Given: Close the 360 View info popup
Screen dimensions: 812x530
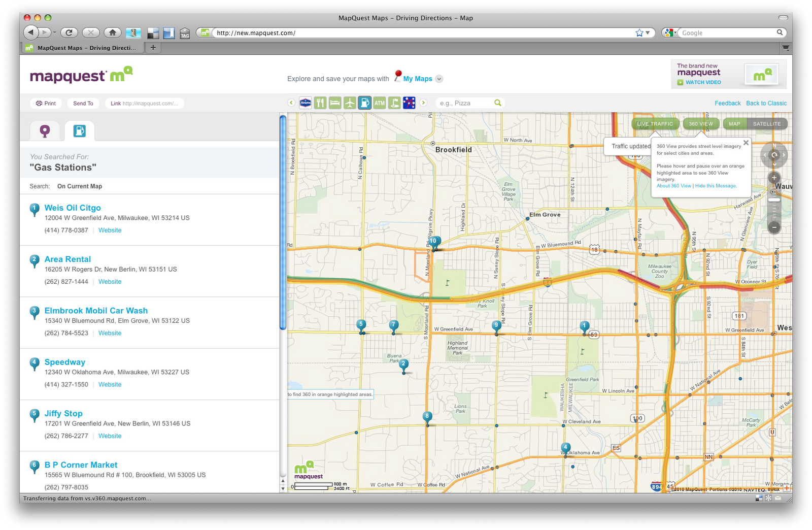Looking at the screenshot, I should click(746, 143).
